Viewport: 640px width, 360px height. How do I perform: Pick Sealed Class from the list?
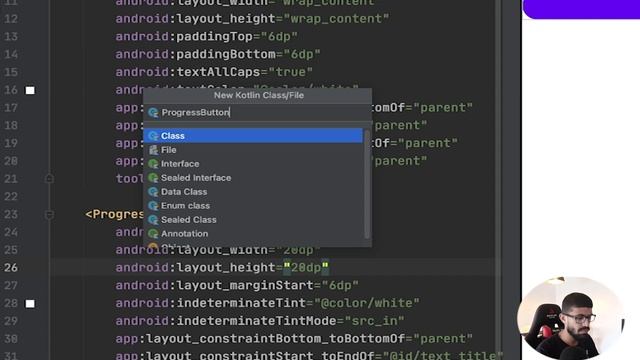(253, 220)
